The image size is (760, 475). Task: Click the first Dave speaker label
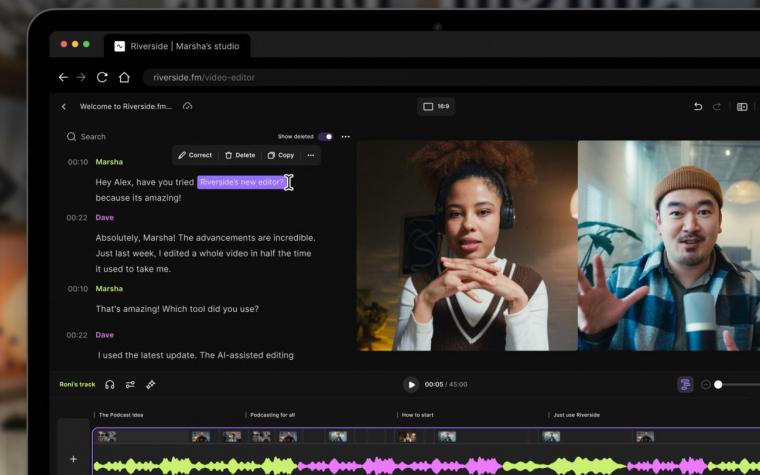[x=105, y=218]
